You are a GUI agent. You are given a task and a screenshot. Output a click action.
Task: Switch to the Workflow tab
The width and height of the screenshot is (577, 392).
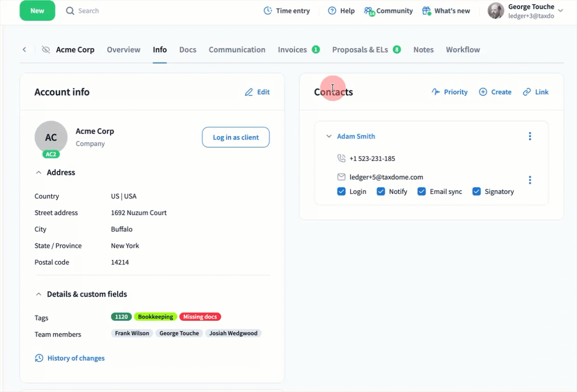coord(463,50)
